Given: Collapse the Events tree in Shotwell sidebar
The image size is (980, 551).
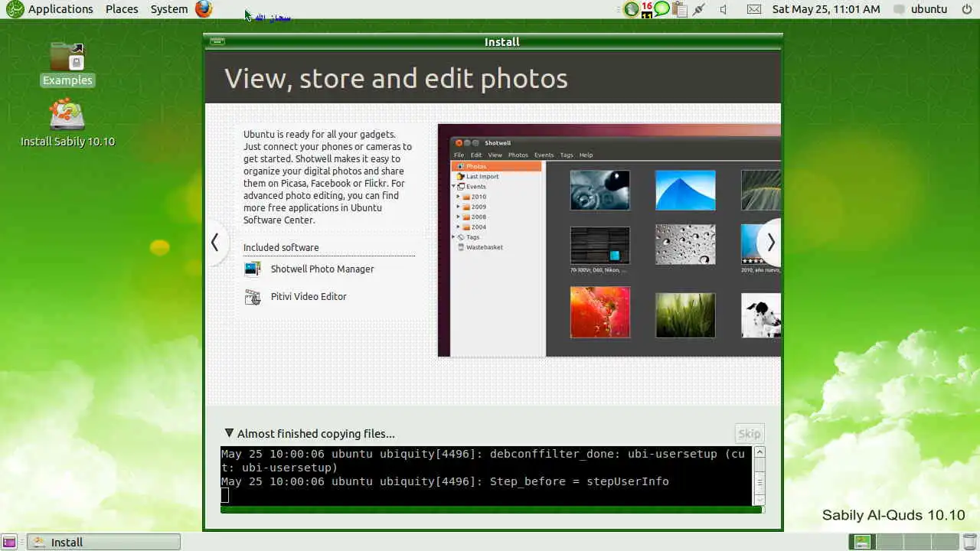Looking at the screenshot, I should pyautogui.click(x=453, y=187).
